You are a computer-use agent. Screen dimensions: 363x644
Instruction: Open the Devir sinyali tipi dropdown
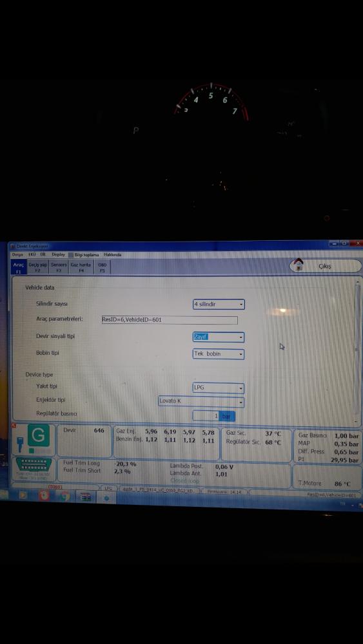(219, 337)
